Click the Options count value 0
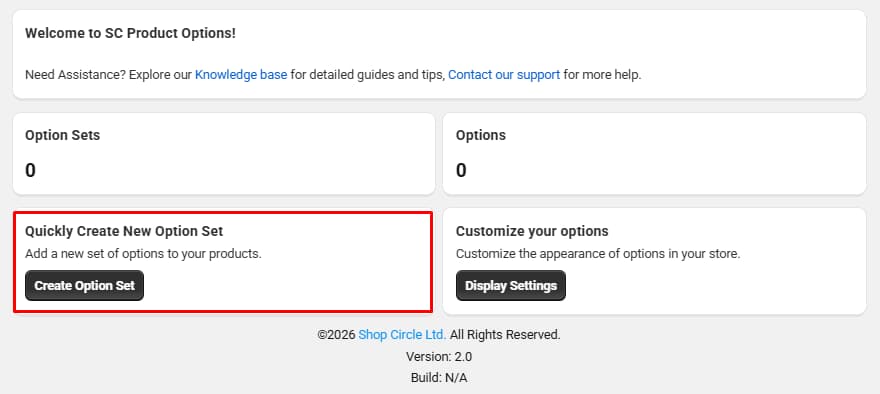Screen dimensions: 880x394 tap(461, 170)
